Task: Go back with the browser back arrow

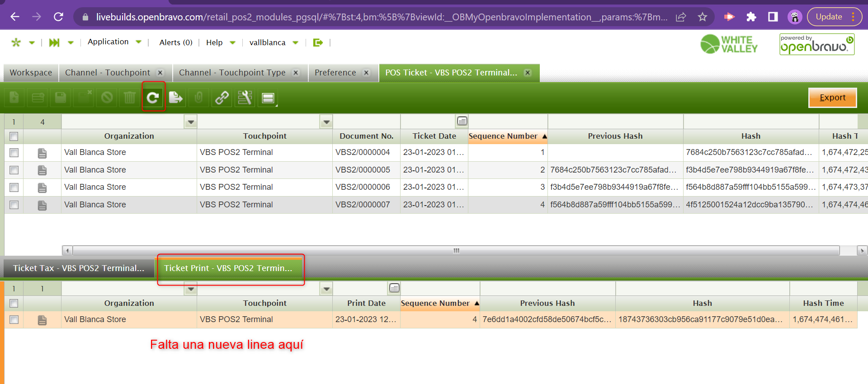Action: (15, 17)
